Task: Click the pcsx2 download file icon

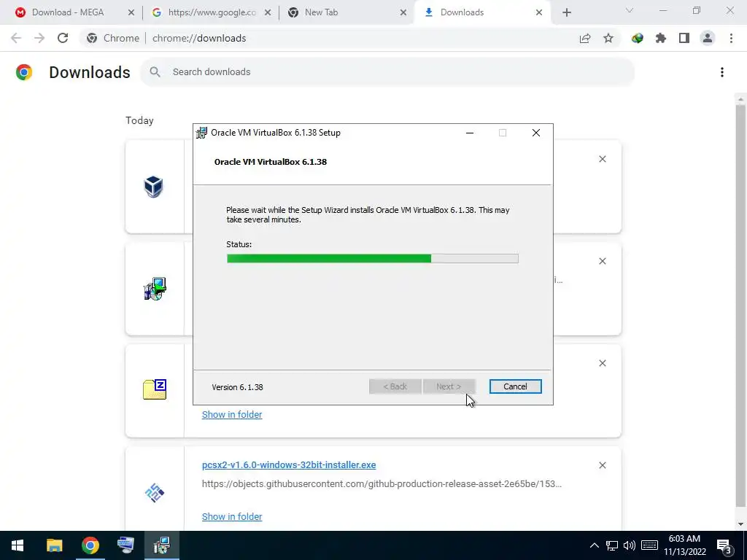Action: click(155, 492)
